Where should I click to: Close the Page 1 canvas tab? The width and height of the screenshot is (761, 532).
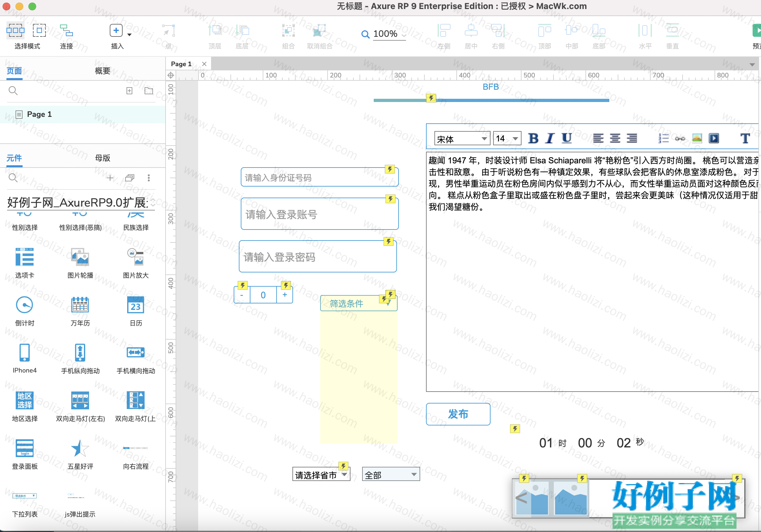pyautogui.click(x=204, y=64)
